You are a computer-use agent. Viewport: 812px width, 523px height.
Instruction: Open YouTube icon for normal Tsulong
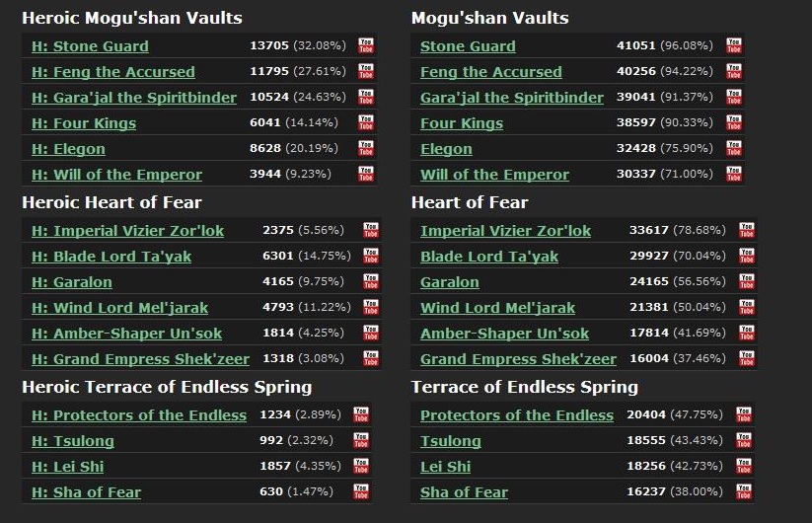click(743, 440)
